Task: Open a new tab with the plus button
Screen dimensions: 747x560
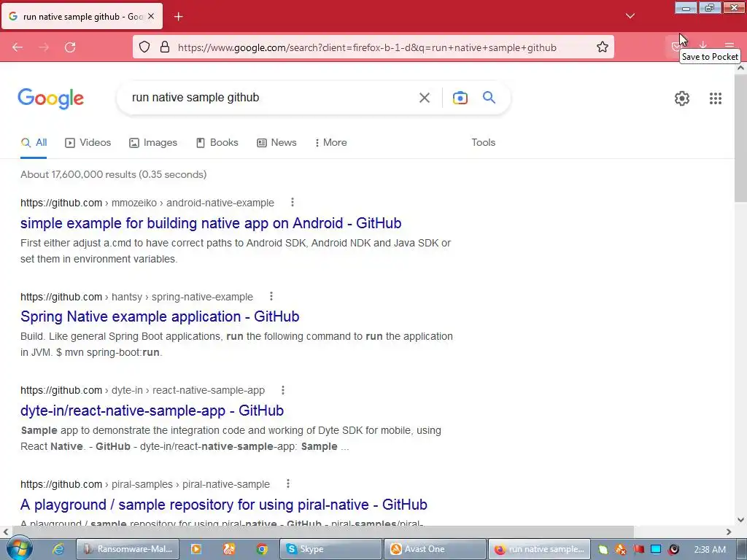Action: coord(178,17)
